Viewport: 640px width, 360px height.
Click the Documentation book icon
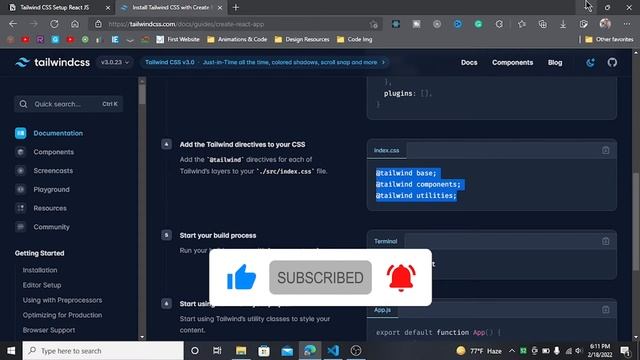tap(20, 133)
